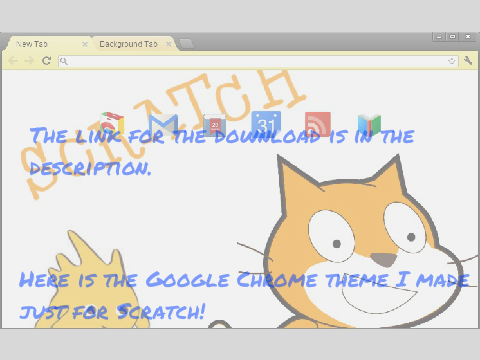Open the Gmail app icon

point(163,124)
